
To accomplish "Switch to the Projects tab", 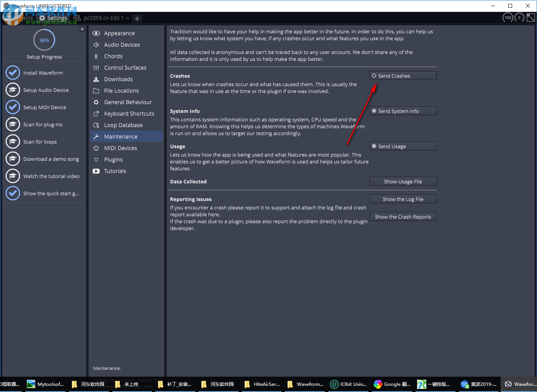I will coord(24,18).
